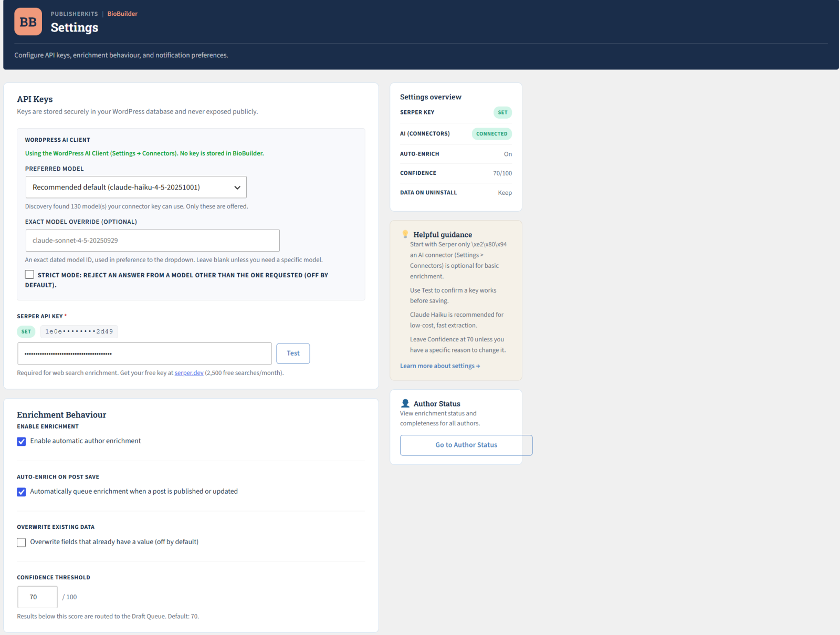The image size is (840, 635).
Task: Click the green WordPress AI Client notice
Action: (x=144, y=153)
